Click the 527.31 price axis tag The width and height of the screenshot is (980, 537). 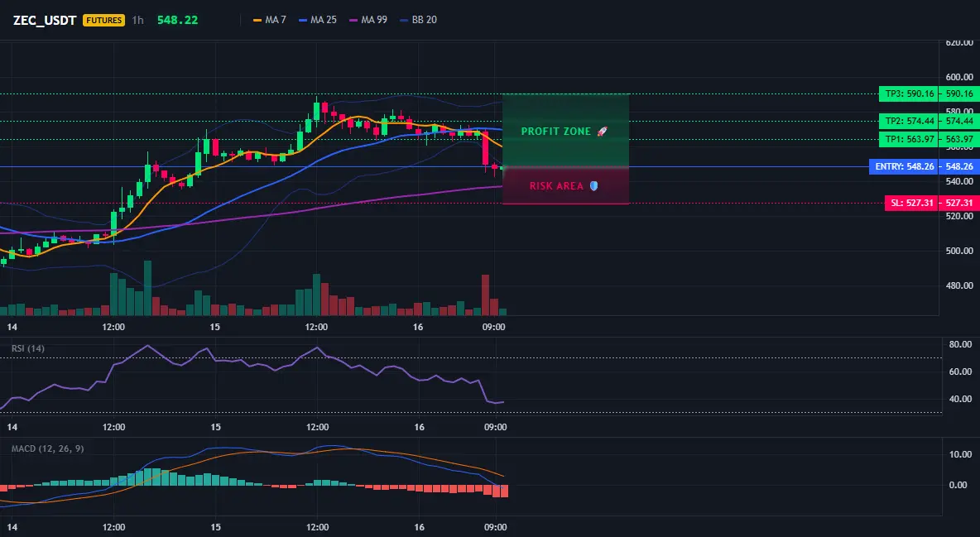(958, 204)
